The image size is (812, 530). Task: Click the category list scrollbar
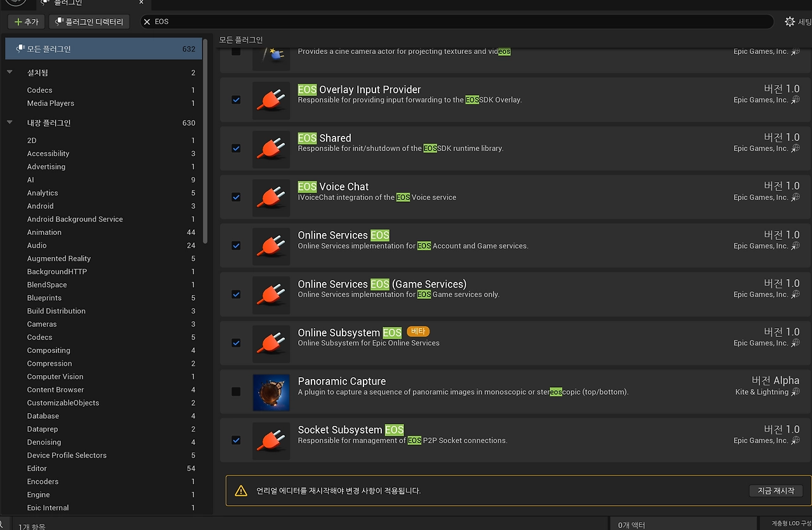pos(205,141)
